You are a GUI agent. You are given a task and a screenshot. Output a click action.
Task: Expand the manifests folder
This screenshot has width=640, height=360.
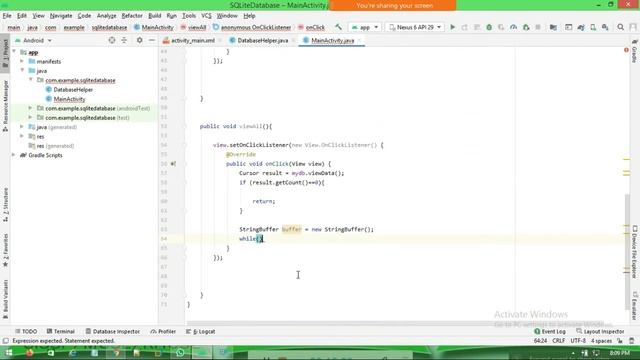tap(22, 61)
